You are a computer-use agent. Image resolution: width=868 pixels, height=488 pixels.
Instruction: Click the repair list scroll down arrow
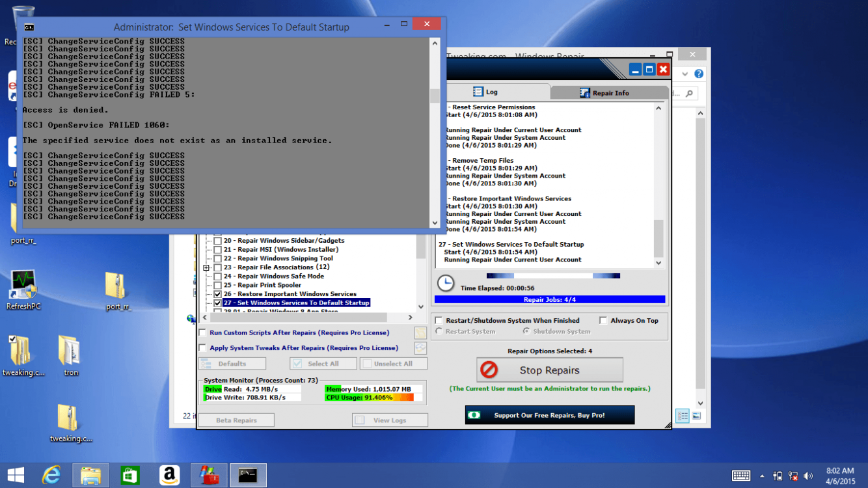[x=421, y=307]
